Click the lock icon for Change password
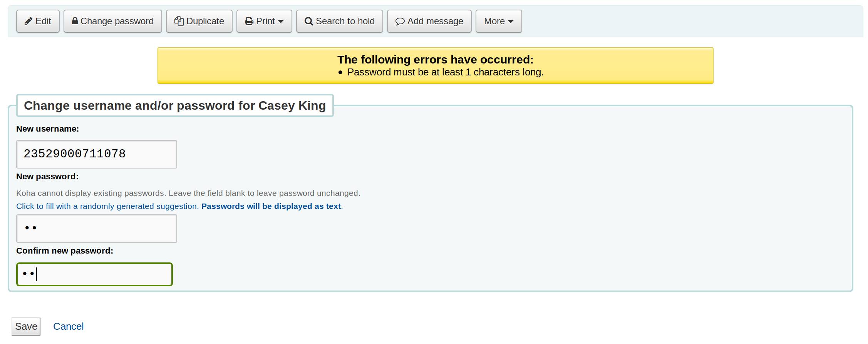 click(x=75, y=21)
